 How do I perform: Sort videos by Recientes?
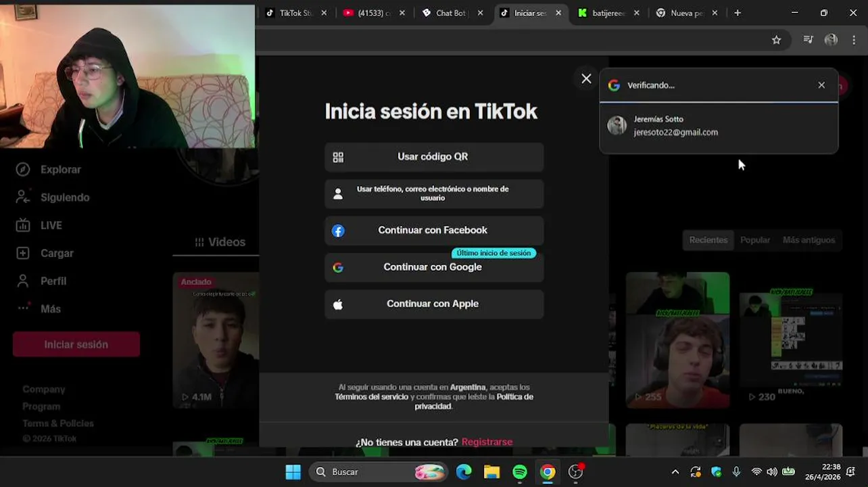pos(708,240)
